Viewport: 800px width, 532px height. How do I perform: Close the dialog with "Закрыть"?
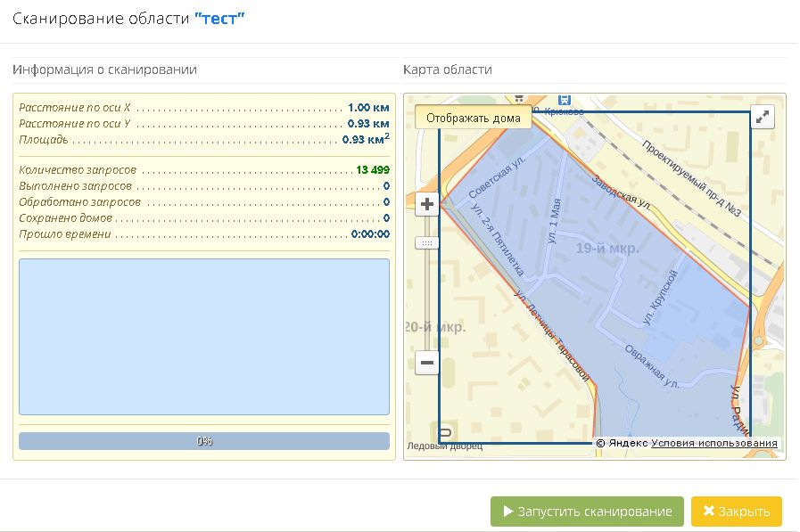pos(736,512)
